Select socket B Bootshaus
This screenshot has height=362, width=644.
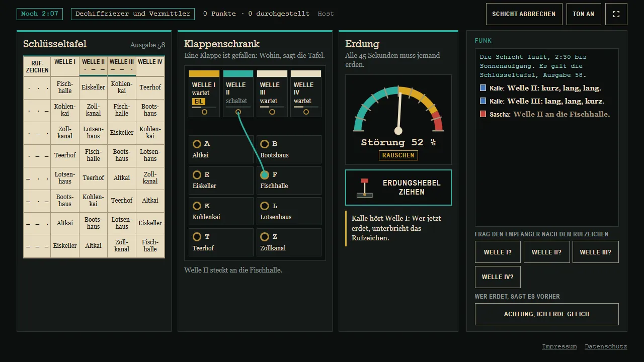coord(289,149)
